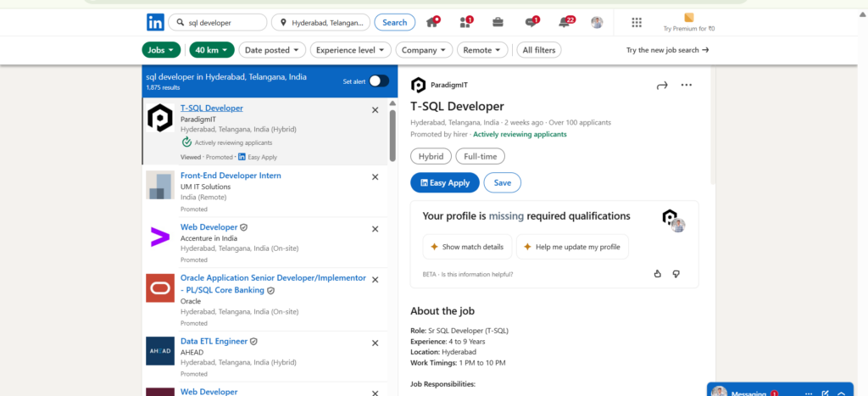
Task: Open My Network people icon
Action: tap(465, 22)
